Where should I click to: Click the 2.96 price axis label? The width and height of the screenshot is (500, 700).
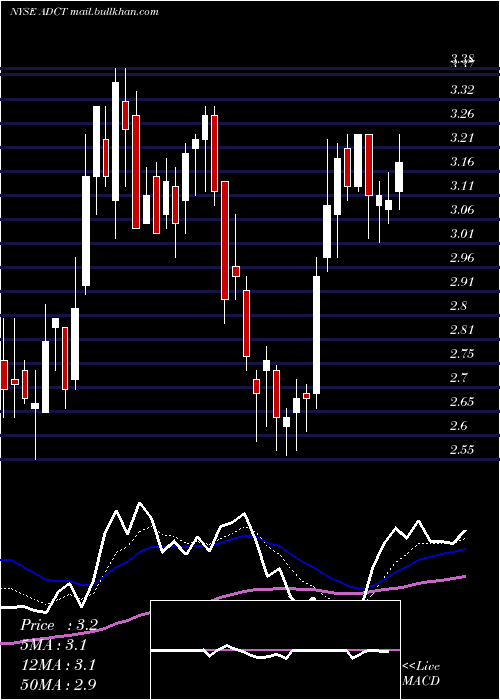pos(462,258)
